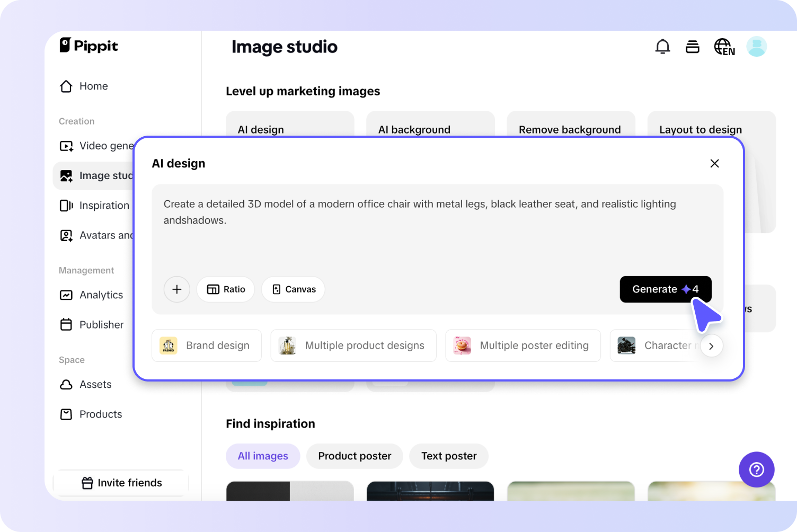The image size is (797, 532).
Task: Open the user profile avatar
Action: [x=756, y=47]
